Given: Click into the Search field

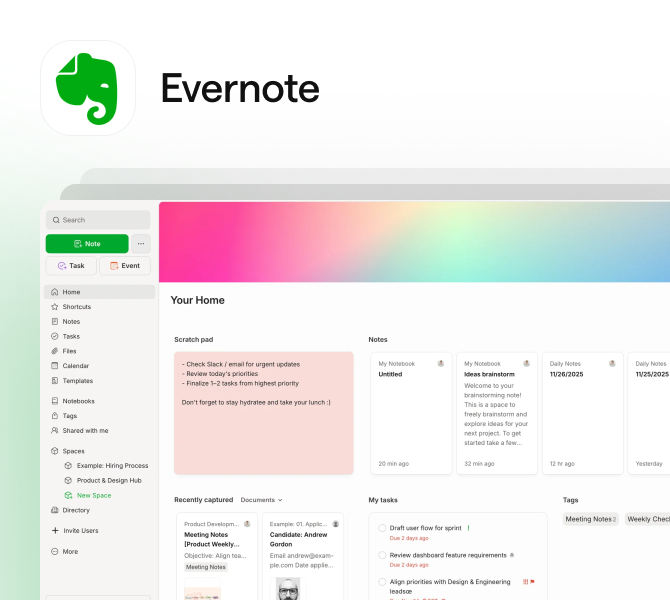Looking at the screenshot, I should 98,220.
